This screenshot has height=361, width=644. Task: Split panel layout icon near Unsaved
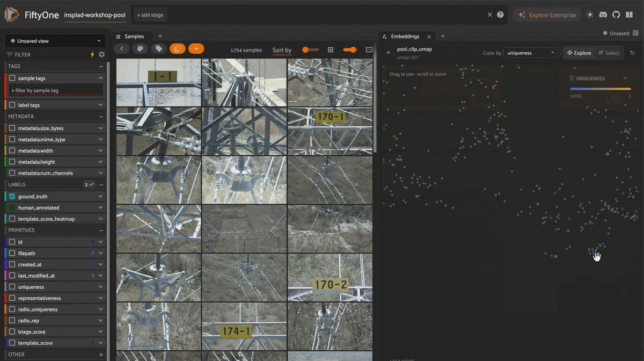(x=637, y=33)
